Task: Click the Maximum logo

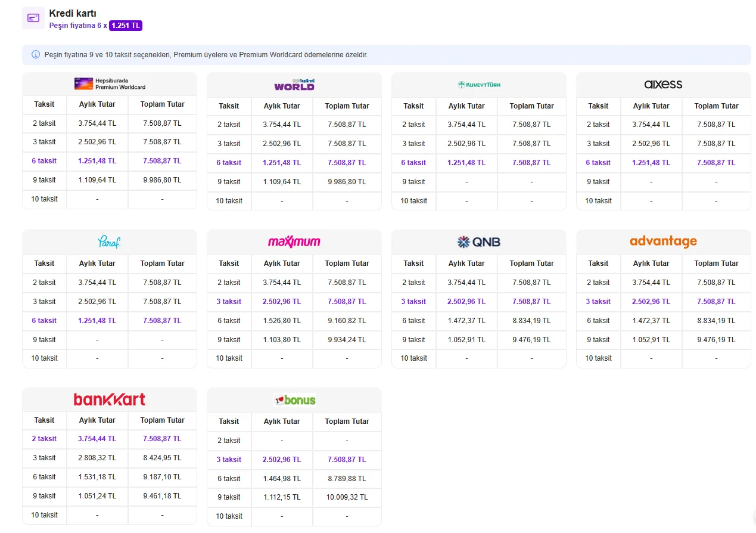Action: pos(294,241)
